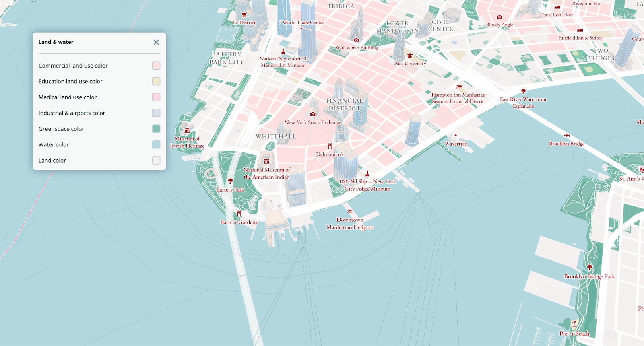
Task: Select the Water color label
Action: pos(54,144)
